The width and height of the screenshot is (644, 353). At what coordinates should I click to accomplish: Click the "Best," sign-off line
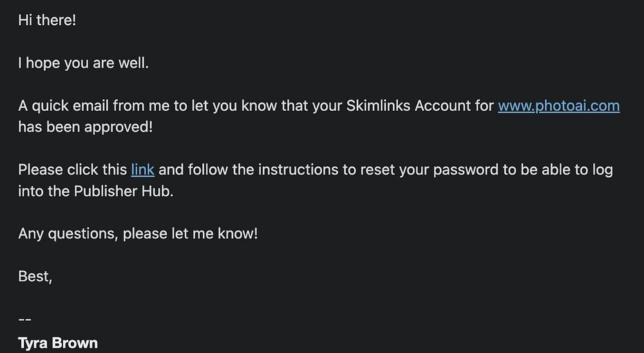coord(35,276)
